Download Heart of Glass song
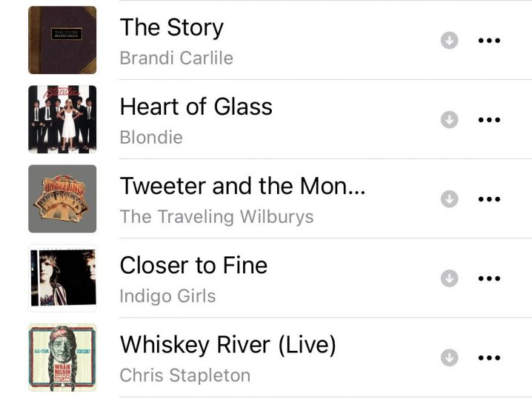Viewport: 532px width, 399px height. pyautogui.click(x=449, y=119)
